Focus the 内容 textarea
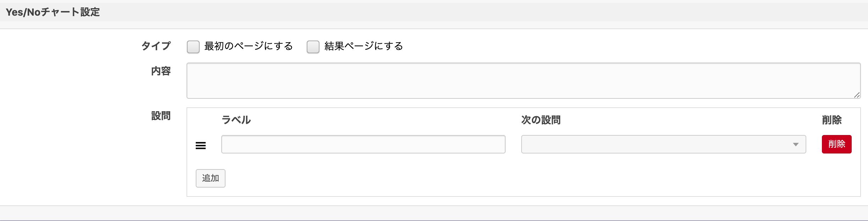Image resolution: width=868 pixels, height=221 pixels. point(523,81)
